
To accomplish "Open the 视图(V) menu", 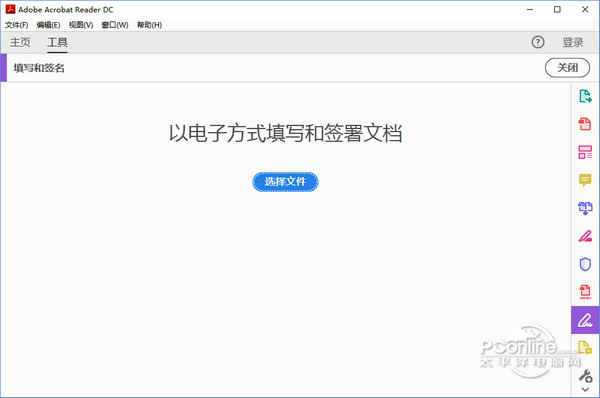I will [81, 25].
